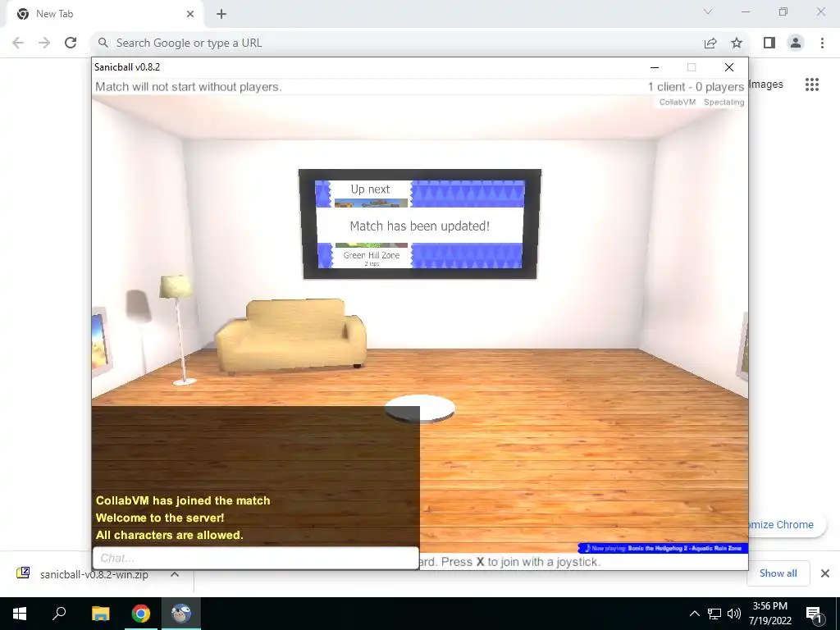Minimize the Sanicball window

[654, 67]
